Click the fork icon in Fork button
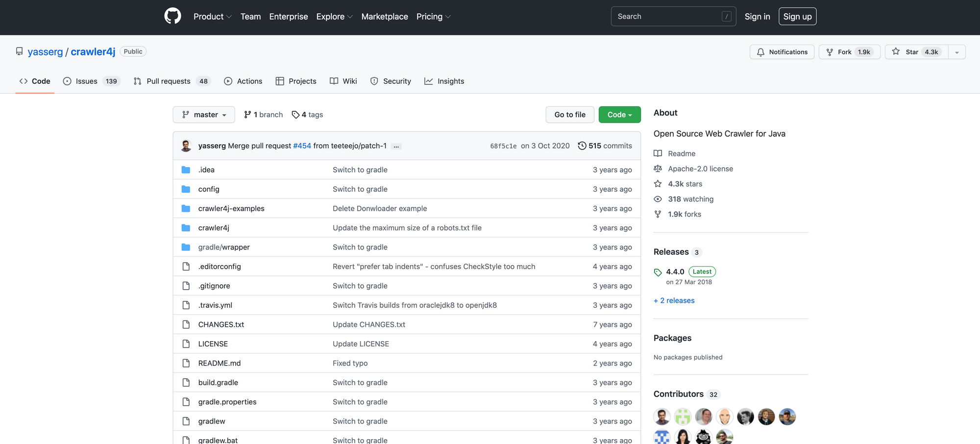 tap(830, 52)
